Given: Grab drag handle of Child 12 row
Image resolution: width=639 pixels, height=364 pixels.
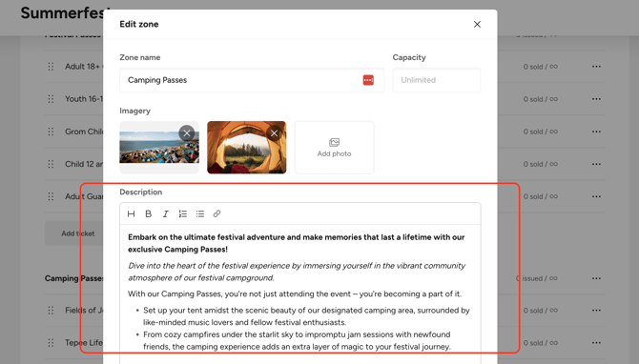Looking at the screenshot, I should pos(51,164).
